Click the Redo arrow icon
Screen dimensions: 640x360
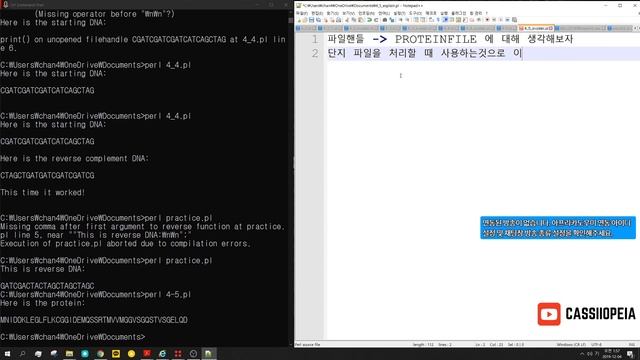coord(376,20)
